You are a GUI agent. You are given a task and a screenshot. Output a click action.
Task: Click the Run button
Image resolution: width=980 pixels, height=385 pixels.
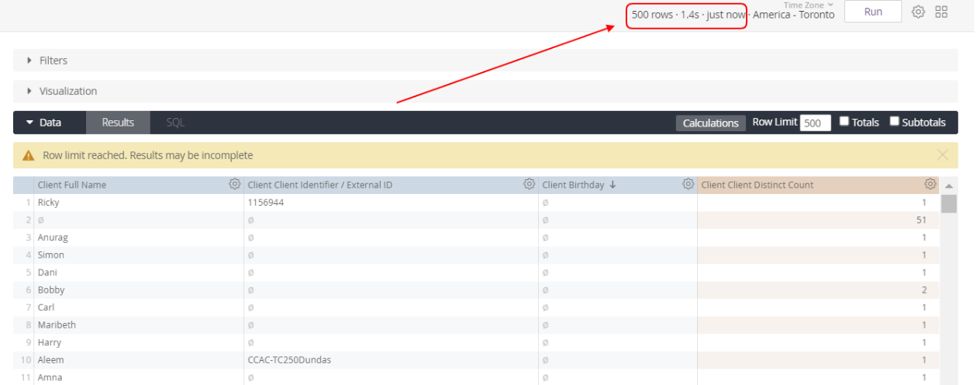tap(873, 12)
